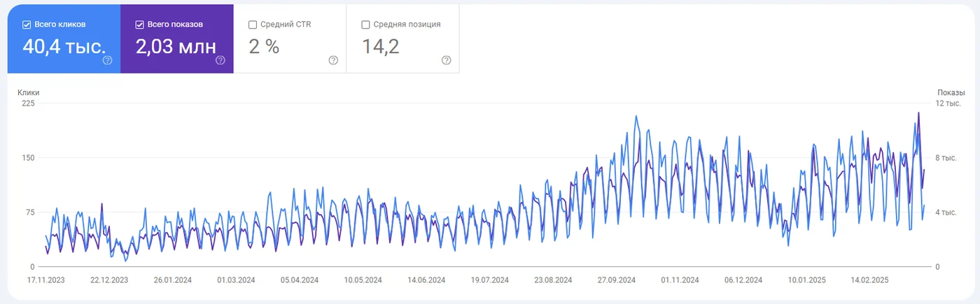
Task: Click the Клики axis label
Action: pyautogui.click(x=29, y=92)
